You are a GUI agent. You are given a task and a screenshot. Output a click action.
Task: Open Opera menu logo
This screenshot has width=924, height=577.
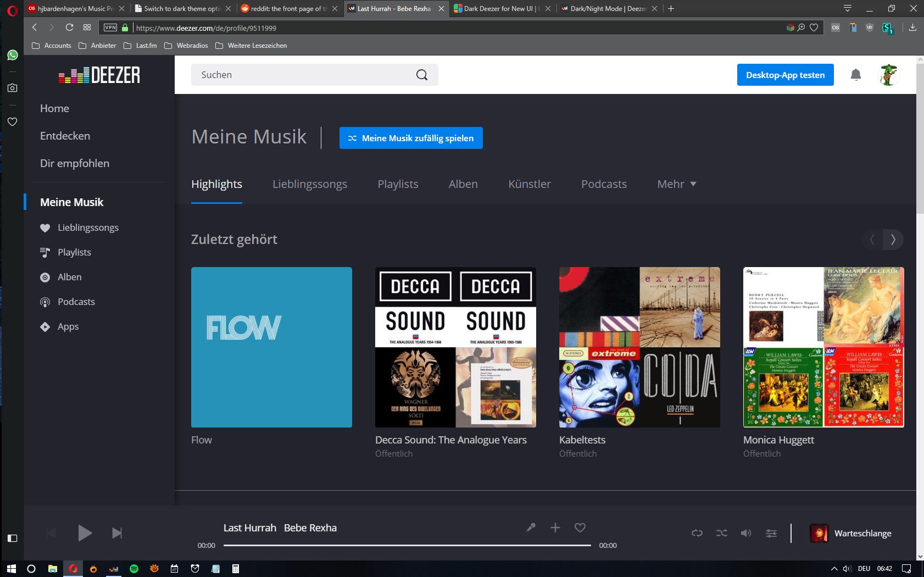coord(12,9)
